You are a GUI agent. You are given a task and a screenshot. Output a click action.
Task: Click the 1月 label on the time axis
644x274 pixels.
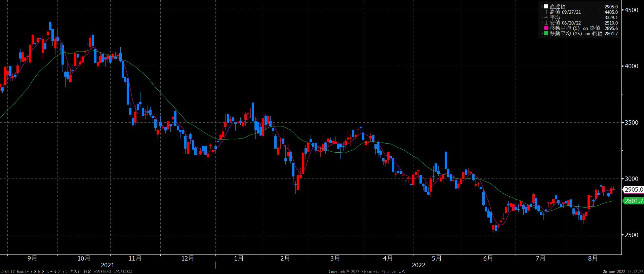click(239, 258)
